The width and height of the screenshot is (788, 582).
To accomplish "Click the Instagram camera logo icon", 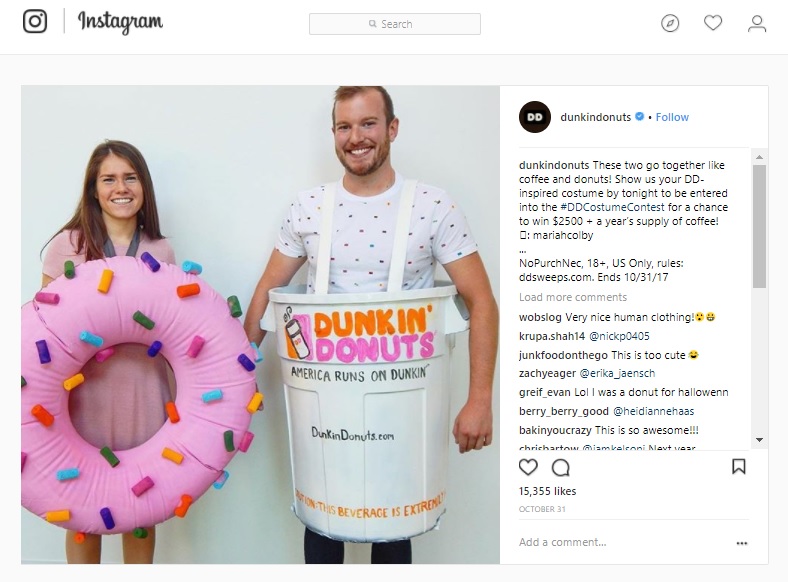I will (35, 22).
